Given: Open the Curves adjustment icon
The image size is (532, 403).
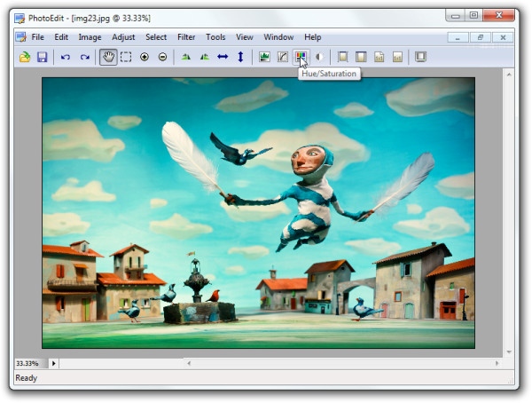Looking at the screenshot, I should pyautogui.click(x=283, y=57).
